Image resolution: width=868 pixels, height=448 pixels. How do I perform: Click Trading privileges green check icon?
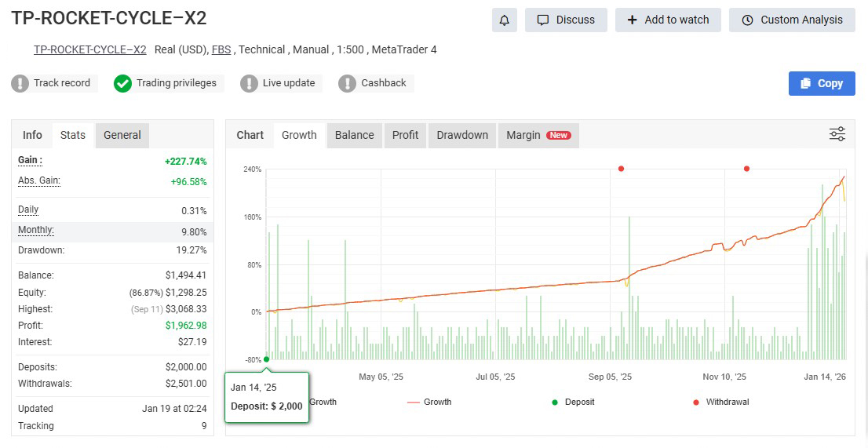123,83
